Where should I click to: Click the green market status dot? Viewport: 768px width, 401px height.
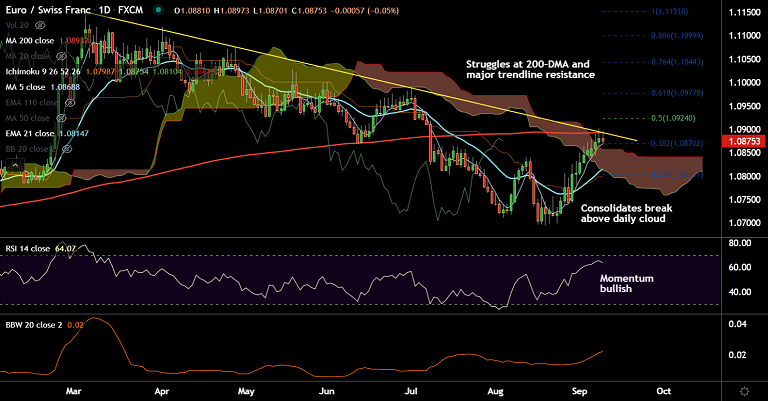157,10
